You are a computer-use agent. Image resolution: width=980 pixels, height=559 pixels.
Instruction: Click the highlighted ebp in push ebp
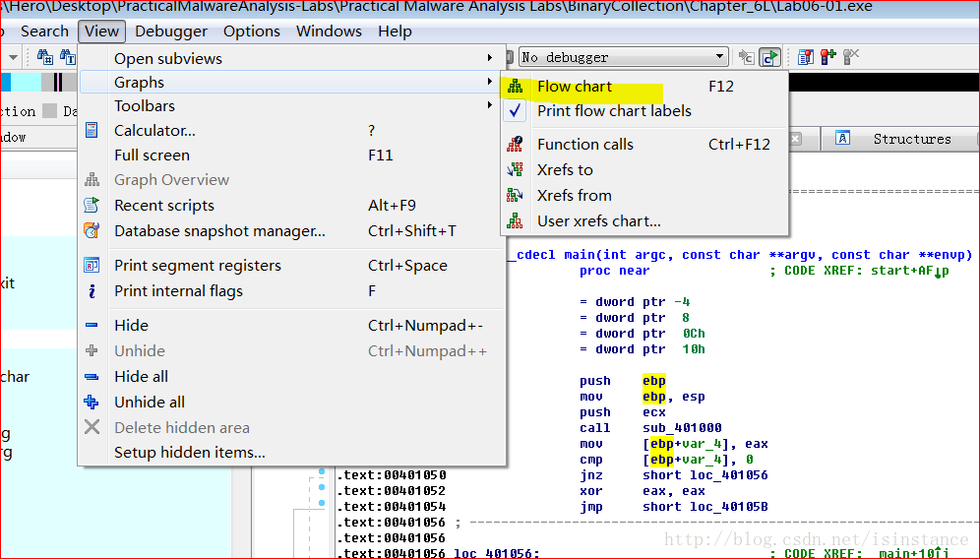click(653, 381)
